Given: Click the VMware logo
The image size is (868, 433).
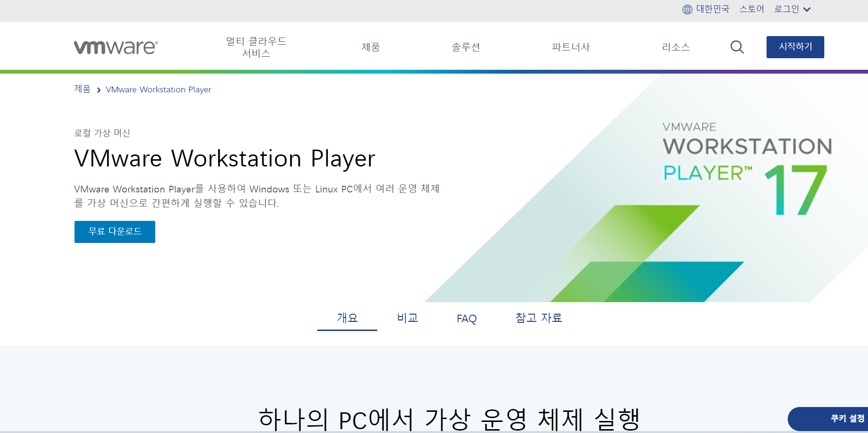Looking at the screenshot, I should point(116,47).
